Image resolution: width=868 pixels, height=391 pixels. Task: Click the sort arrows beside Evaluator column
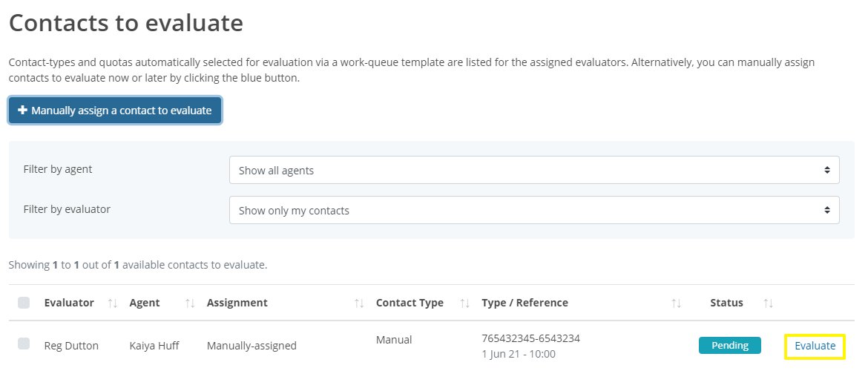pos(112,303)
